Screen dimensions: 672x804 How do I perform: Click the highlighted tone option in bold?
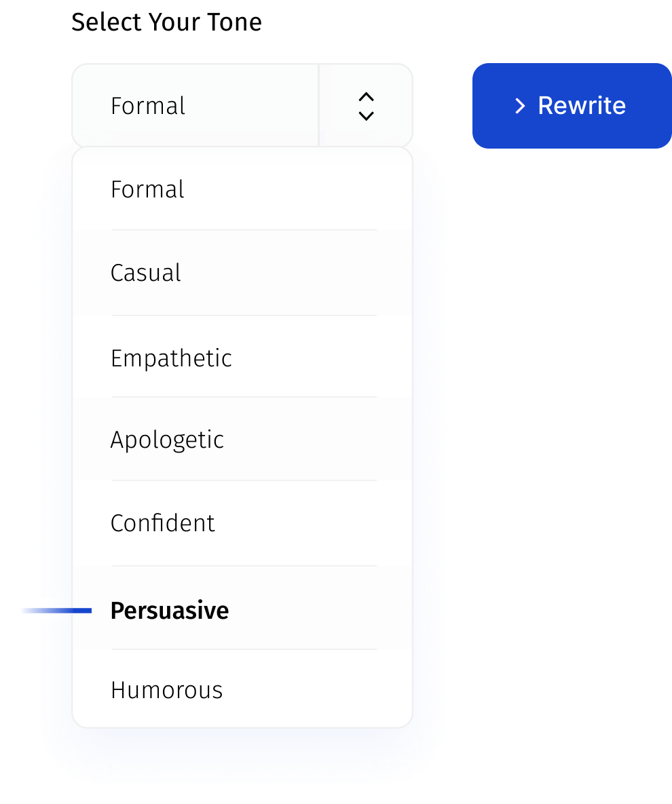170,611
